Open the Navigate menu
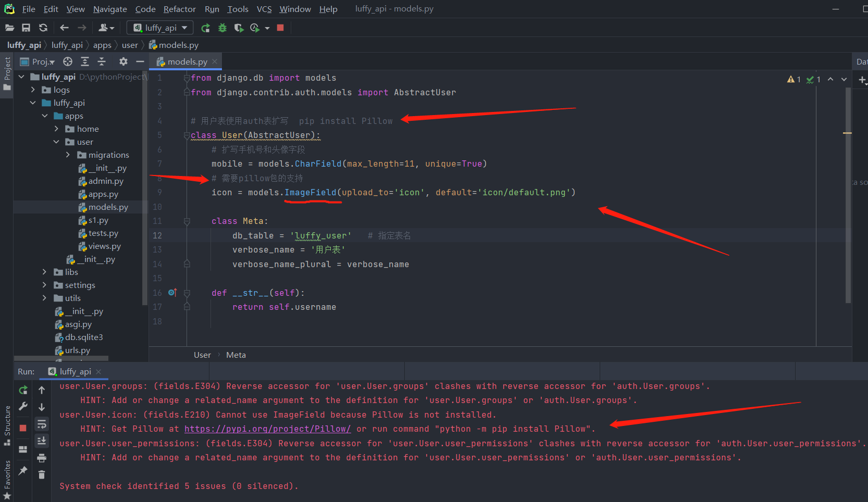The image size is (868, 502). (110, 9)
